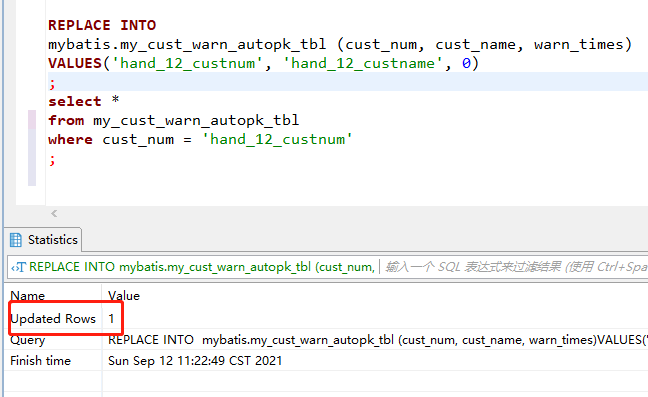Select the Updated Rows value 1 cell
This screenshot has width=648, height=397.
112,319
